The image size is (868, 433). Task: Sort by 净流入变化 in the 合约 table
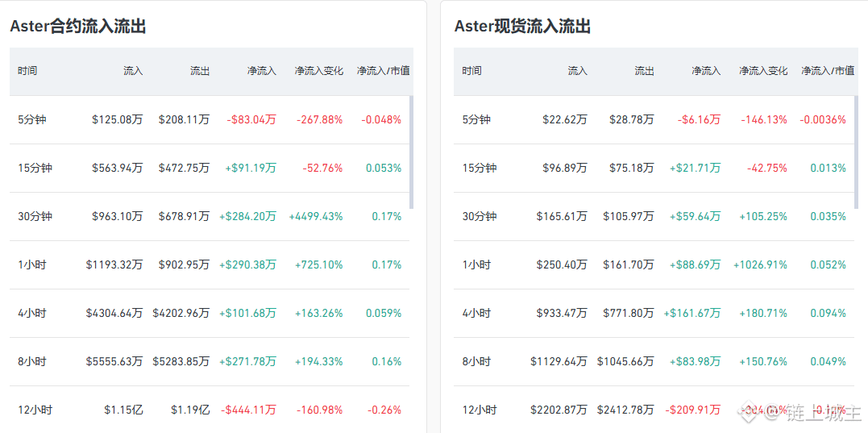point(319,71)
